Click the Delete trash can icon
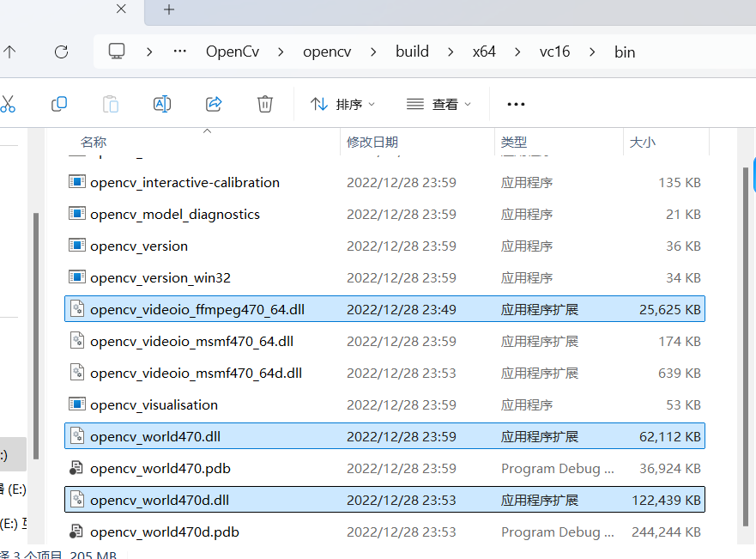Image resolution: width=756 pixels, height=559 pixels. pos(264,104)
